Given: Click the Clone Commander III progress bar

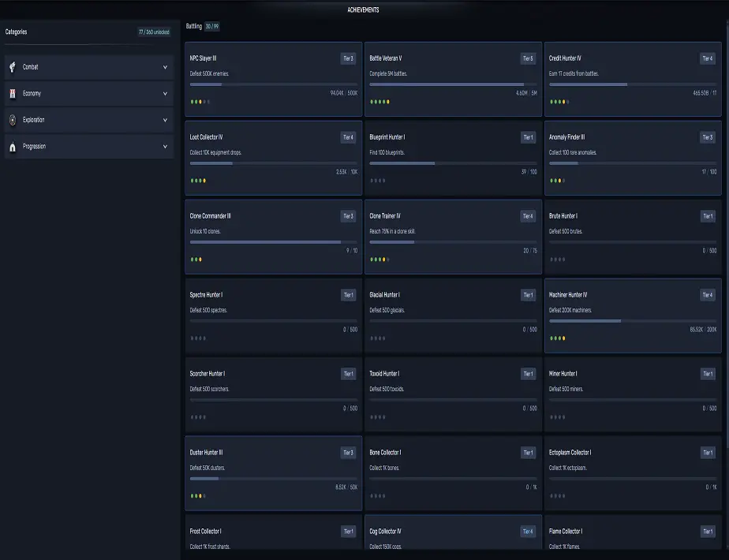Looking at the screenshot, I should (273, 242).
